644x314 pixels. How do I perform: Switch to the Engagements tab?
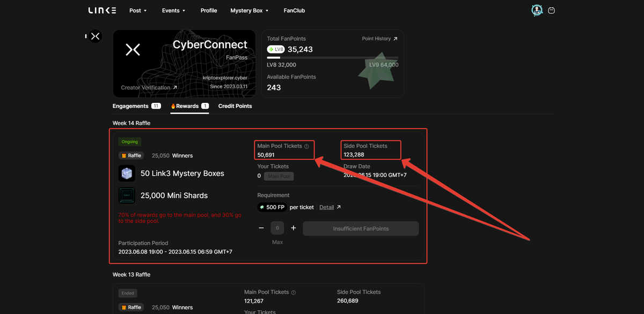pyautogui.click(x=137, y=106)
